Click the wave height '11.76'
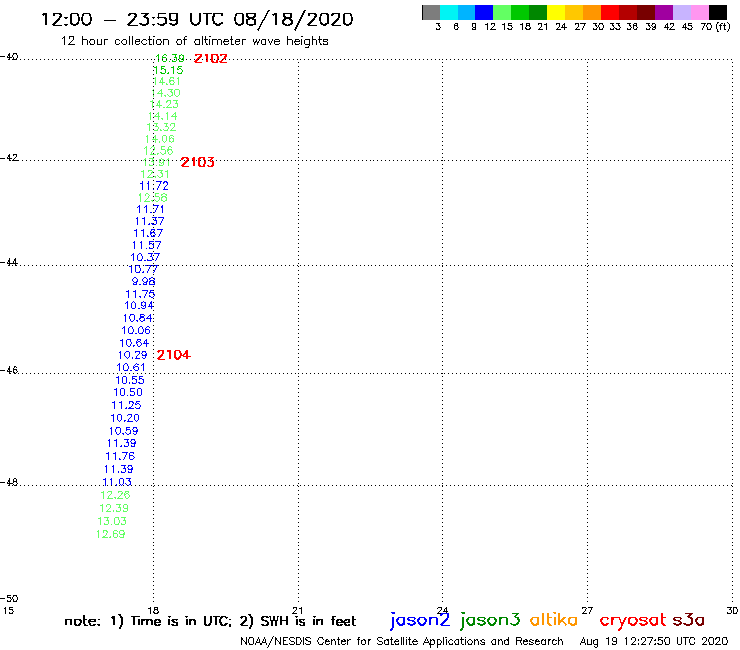 [120, 456]
